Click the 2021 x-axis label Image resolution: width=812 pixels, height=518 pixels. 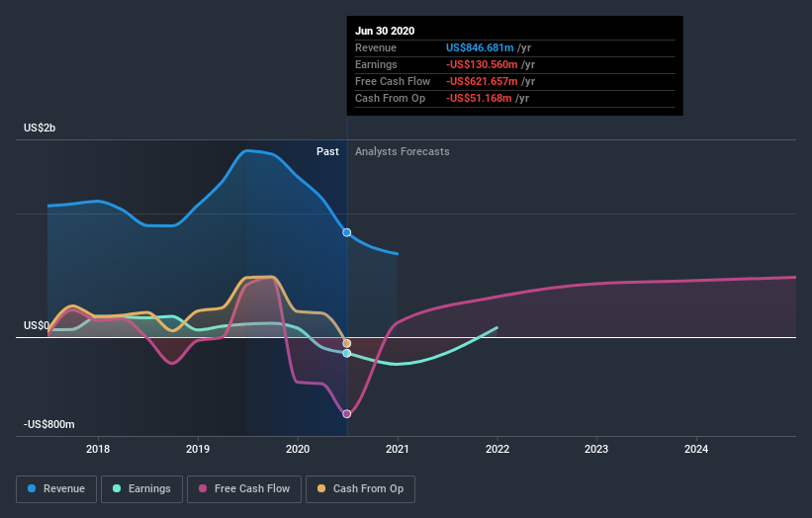tap(398, 449)
